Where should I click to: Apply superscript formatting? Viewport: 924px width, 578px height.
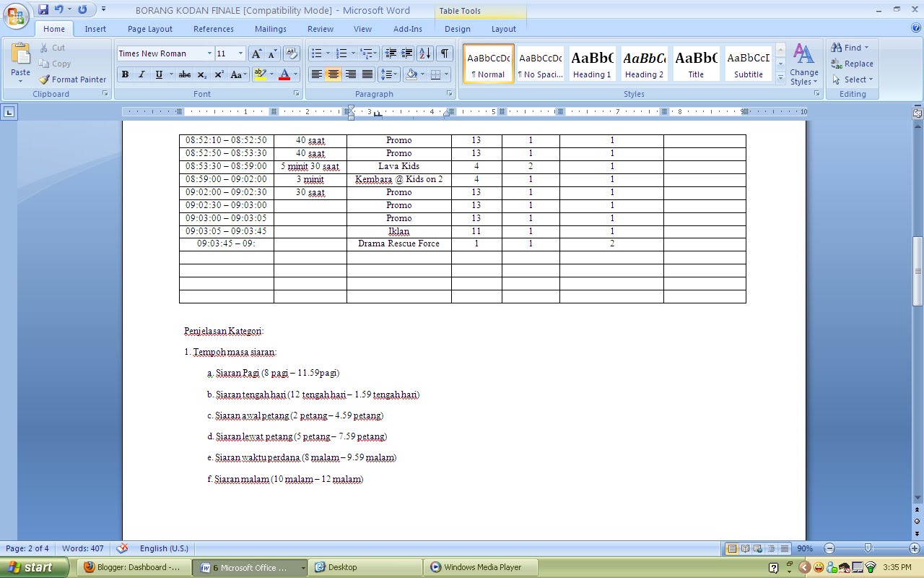point(219,74)
